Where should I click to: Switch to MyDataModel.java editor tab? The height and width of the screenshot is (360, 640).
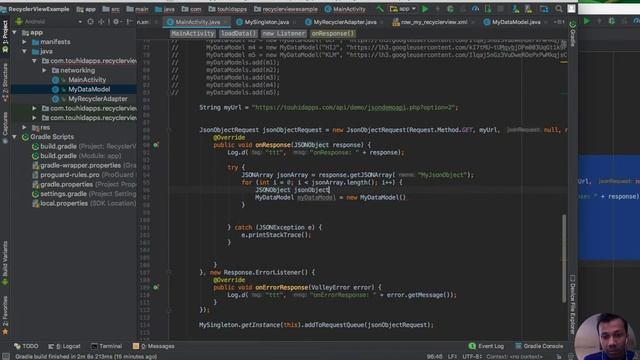[512, 22]
